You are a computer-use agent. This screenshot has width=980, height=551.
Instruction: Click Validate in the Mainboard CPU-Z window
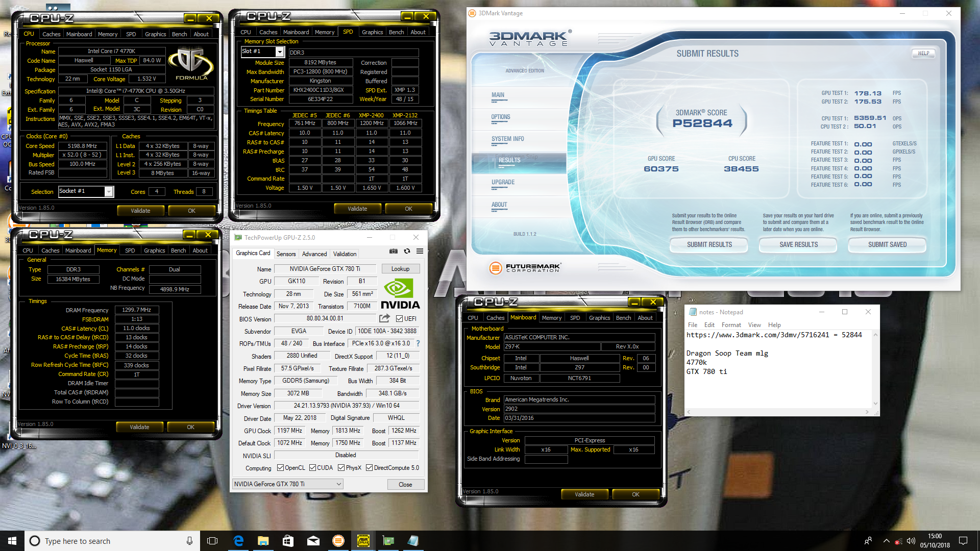[x=584, y=494]
